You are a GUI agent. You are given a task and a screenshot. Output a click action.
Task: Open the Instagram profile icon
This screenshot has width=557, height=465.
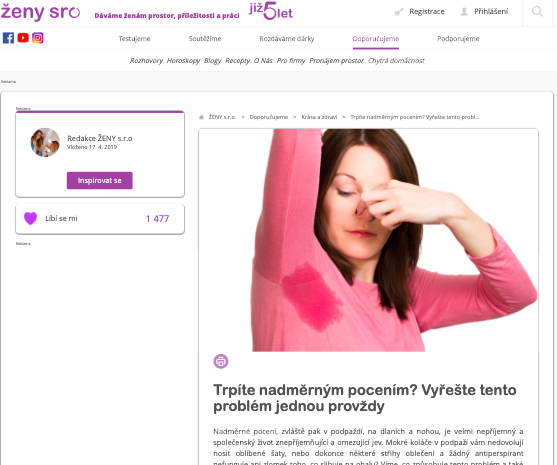[38, 38]
